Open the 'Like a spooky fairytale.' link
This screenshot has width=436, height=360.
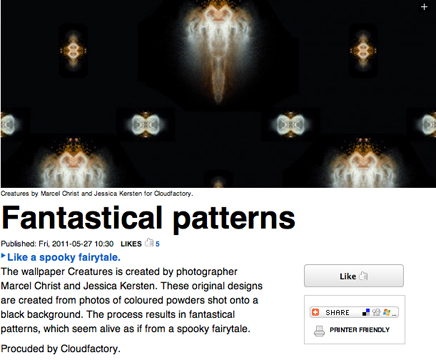click(64, 257)
